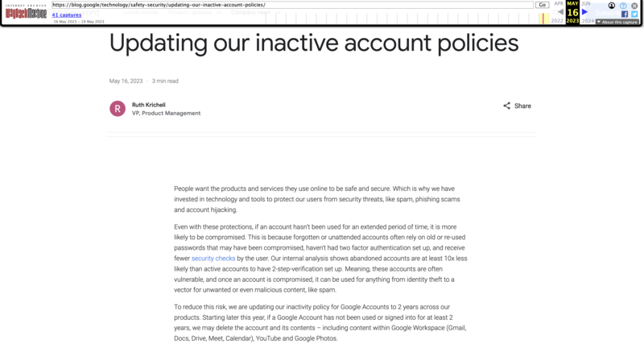Screen dimensions: 644x348
Task: Follow the security checks hyperlink
Action: (x=213, y=259)
